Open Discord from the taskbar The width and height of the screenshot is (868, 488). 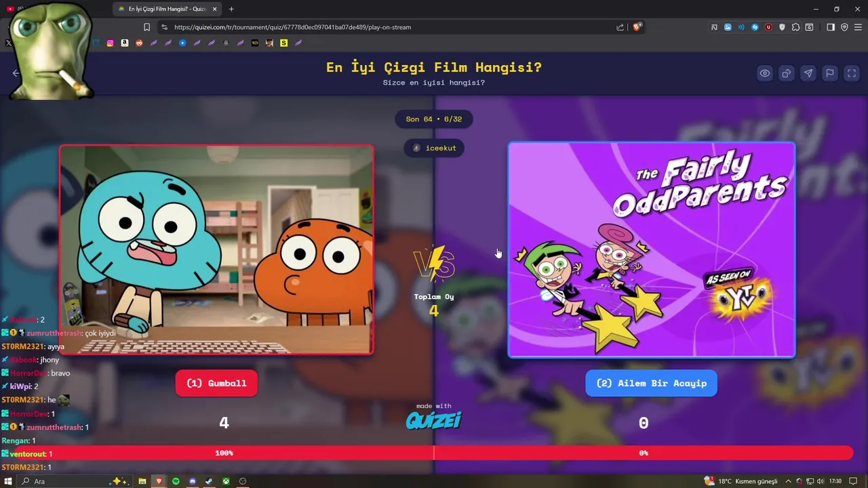pos(193,481)
